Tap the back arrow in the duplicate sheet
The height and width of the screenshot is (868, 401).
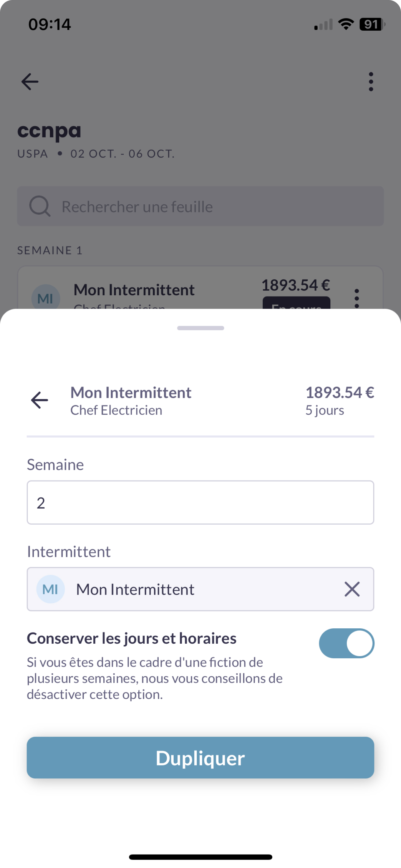39,400
